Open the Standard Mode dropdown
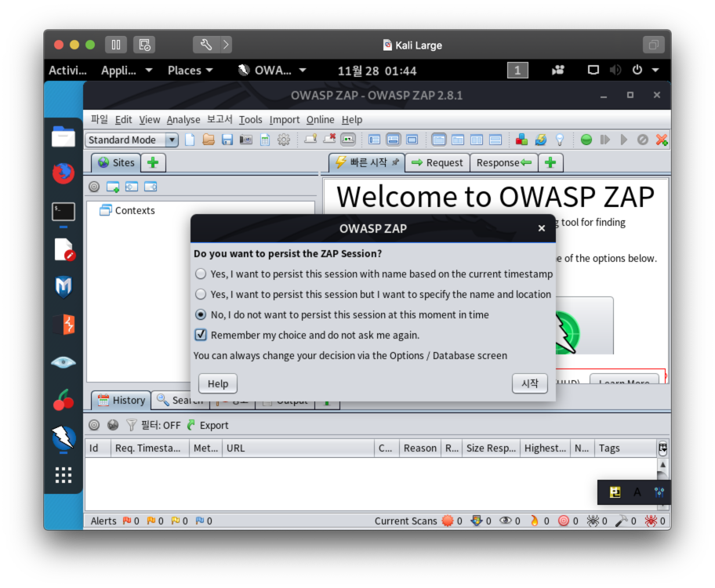This screenshot has width=715, height=588. coord(132,140)
